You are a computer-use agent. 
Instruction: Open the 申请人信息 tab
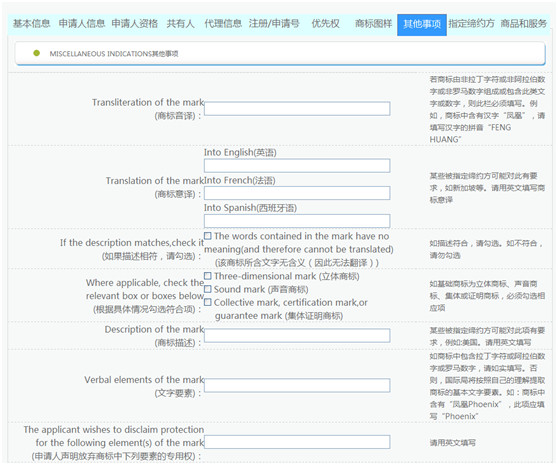[82, 23]
